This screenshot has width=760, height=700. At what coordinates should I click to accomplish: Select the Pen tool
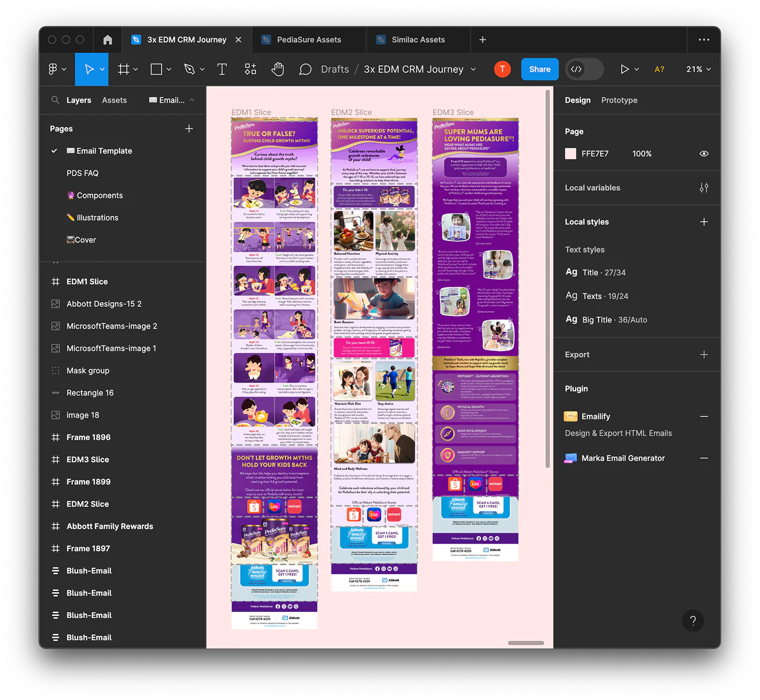(x=190, y=69)
